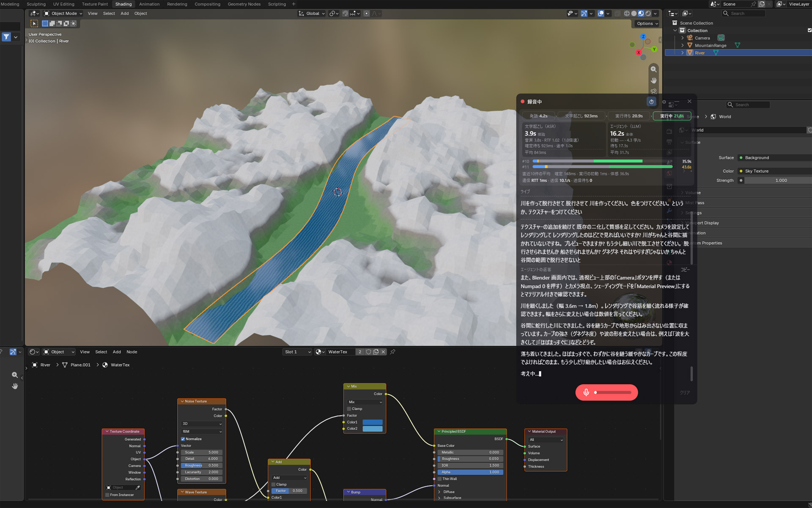Click the world Strength value field
Image resolution: width=812 pixels, height=508 pixels.
[x=778, y=180]
